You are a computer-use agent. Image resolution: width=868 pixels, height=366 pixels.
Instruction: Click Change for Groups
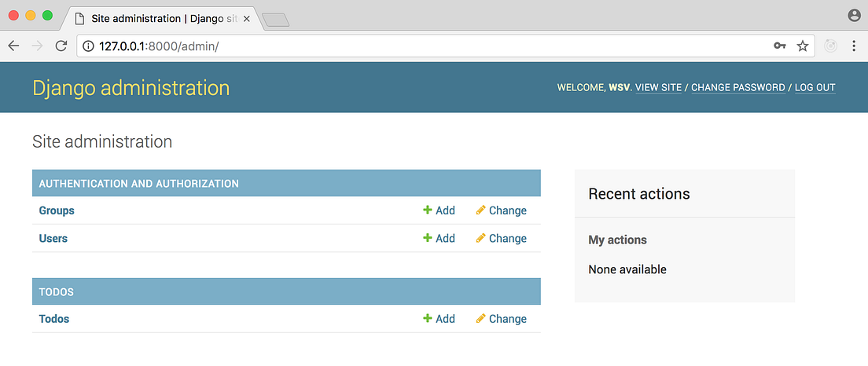(x=502, y=210)
